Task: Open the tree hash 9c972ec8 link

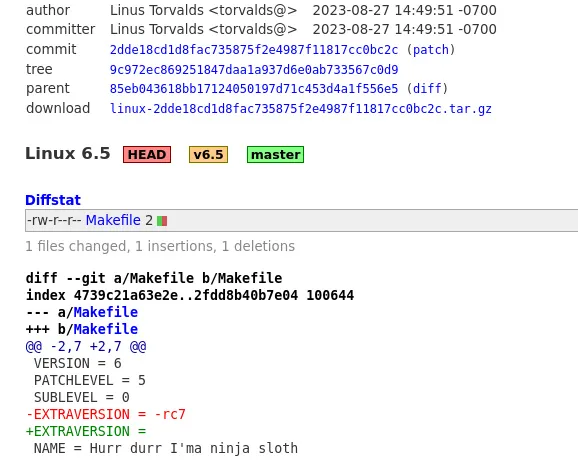Action: click(x=254, y=70)
